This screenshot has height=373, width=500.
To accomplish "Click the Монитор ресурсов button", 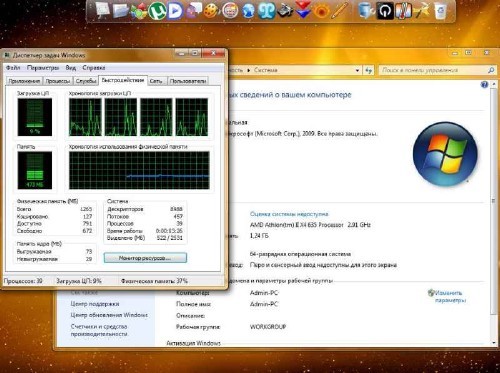I will [145, 258].
